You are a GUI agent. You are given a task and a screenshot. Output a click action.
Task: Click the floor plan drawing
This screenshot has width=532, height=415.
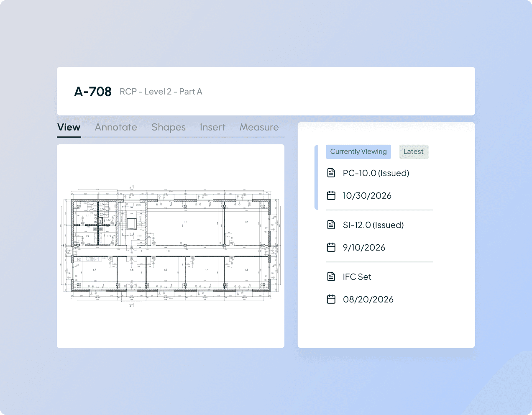coord(171,246)
